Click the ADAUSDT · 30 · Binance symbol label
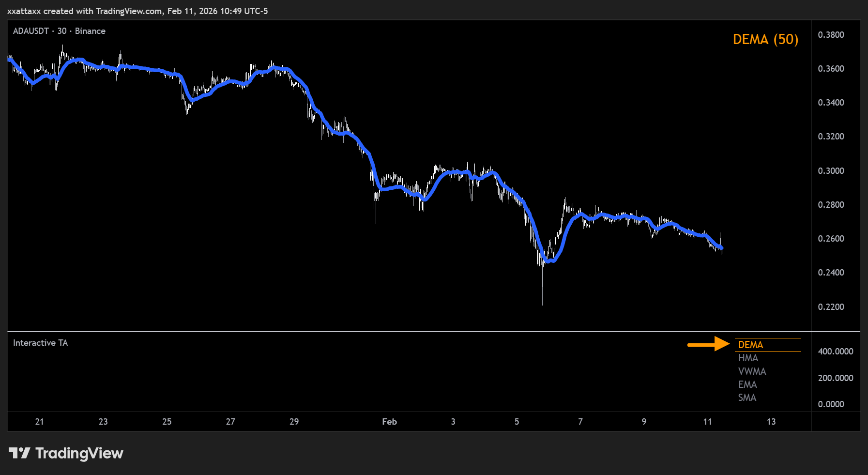This screenshot has width=868, height=475. coord(59,31)
